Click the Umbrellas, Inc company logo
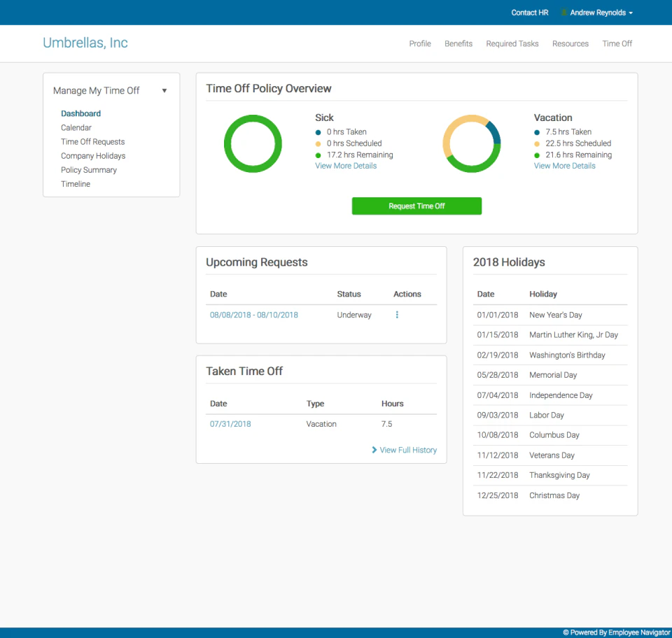This screenshot has height=638, width=672. 85,43
